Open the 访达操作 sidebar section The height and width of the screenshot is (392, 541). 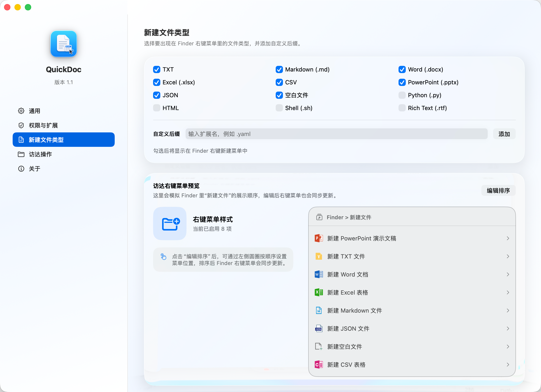coord(63,154)
